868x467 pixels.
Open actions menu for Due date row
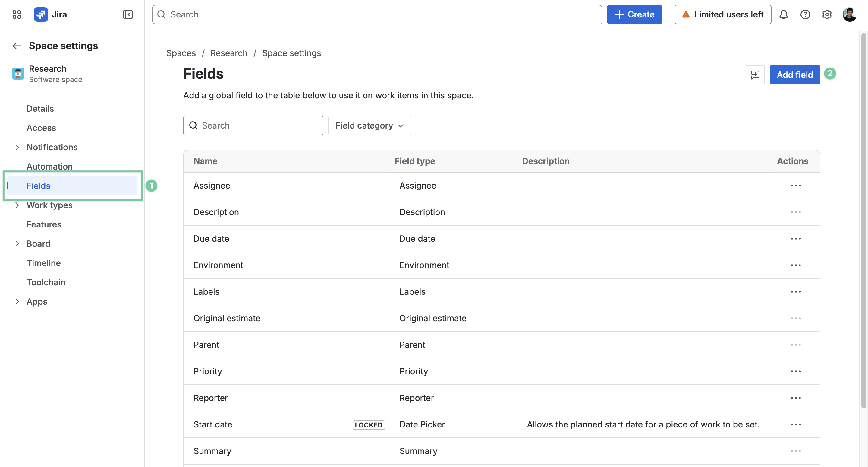pos(796,238)
